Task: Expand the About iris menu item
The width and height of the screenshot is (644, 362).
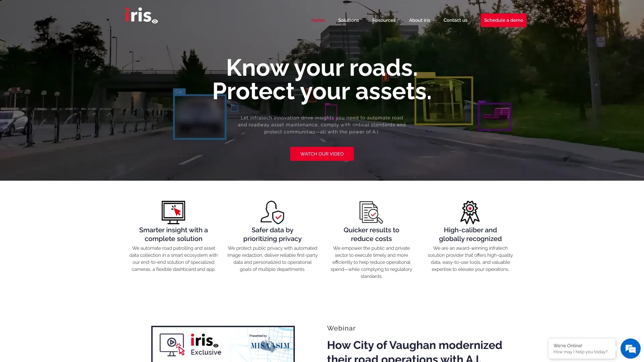Action: point(420,20)
